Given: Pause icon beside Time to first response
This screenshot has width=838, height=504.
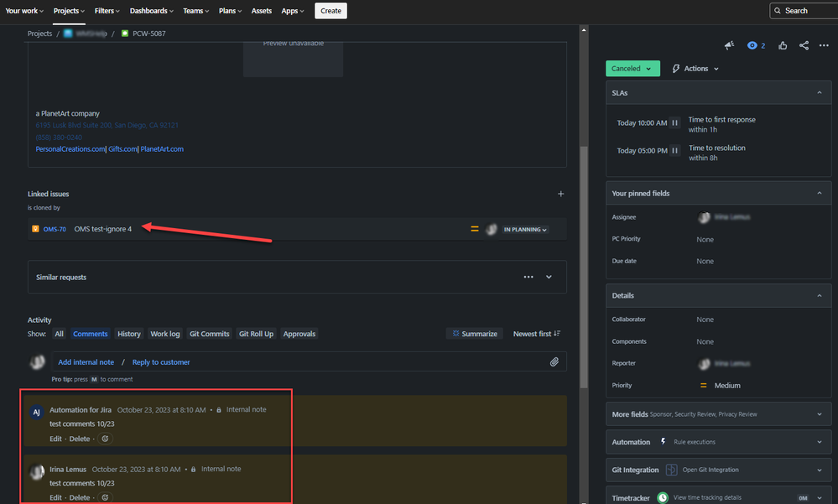Looking at the screenshot, I should point(674,123).
